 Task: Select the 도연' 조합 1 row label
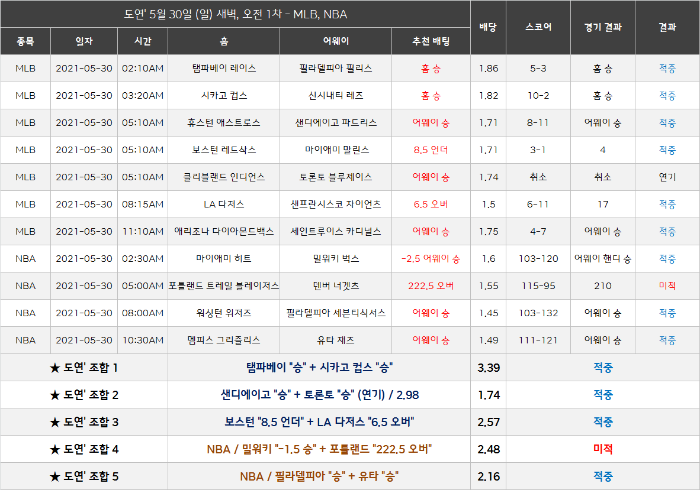(84, 368)
